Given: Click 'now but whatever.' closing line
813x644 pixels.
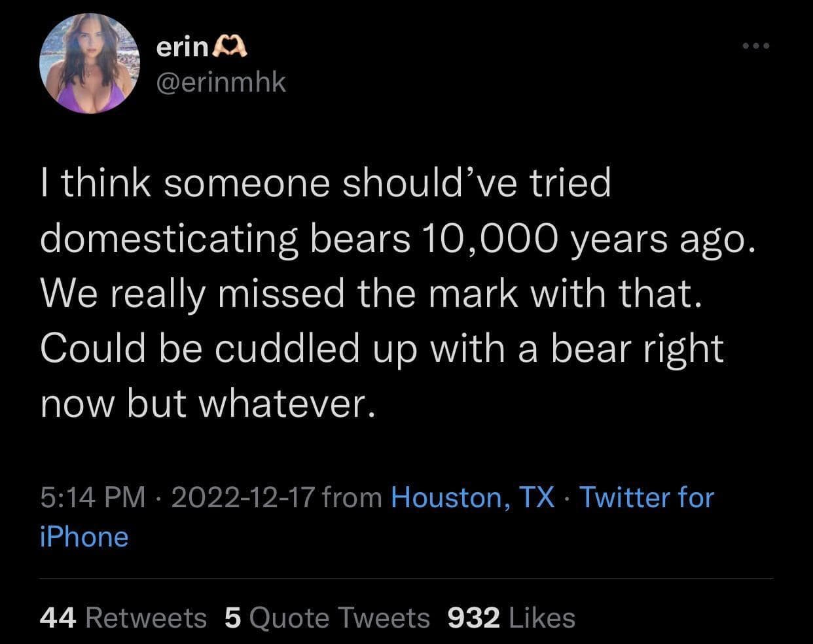Looking at the screenshot, I should tap(209, 404).
